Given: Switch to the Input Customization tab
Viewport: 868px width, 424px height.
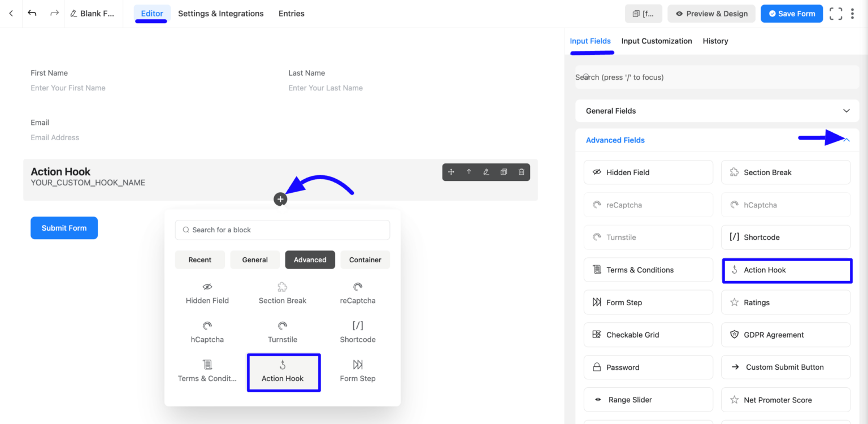Looking at the screenshot, I should (656, 41).
